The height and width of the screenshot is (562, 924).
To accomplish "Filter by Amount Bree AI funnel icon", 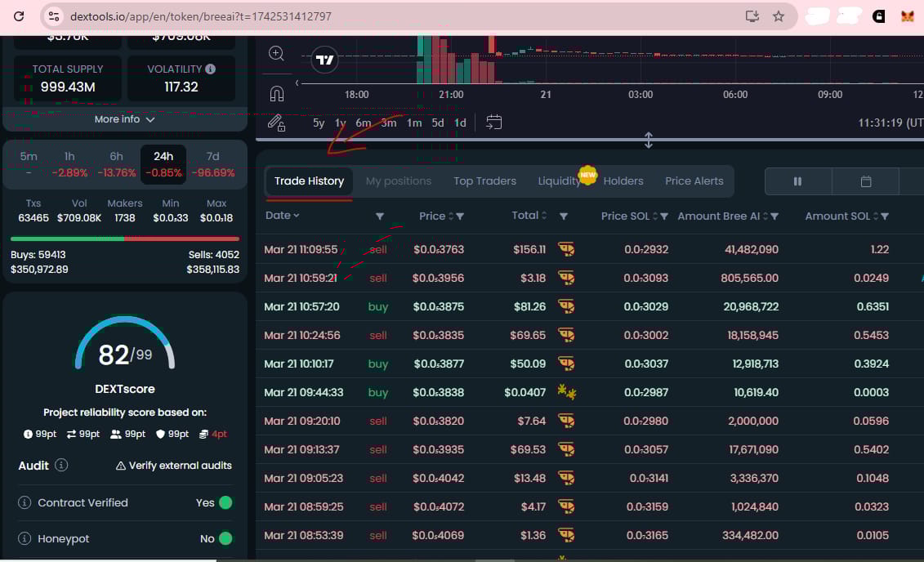I will click(774, 216).
